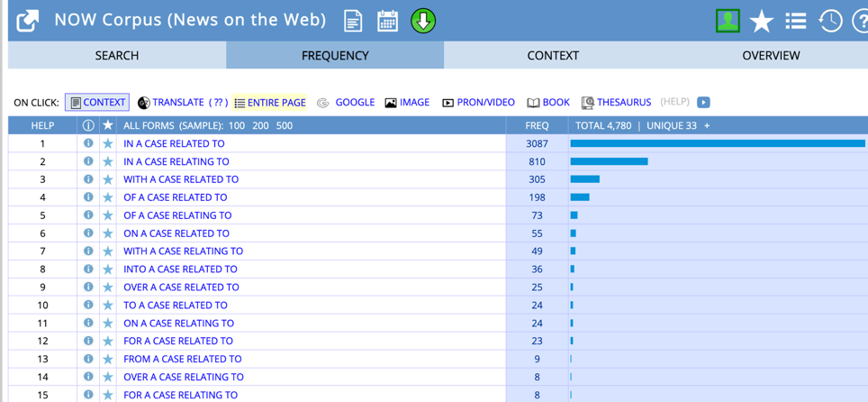Open FROM A CASE RELATED TO entry
868x402 pixels.
183,359
